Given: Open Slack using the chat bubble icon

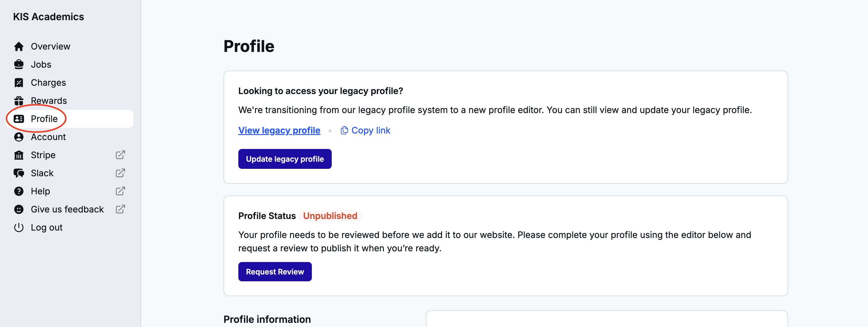Looking at the screenshot, I should [19, 173].
